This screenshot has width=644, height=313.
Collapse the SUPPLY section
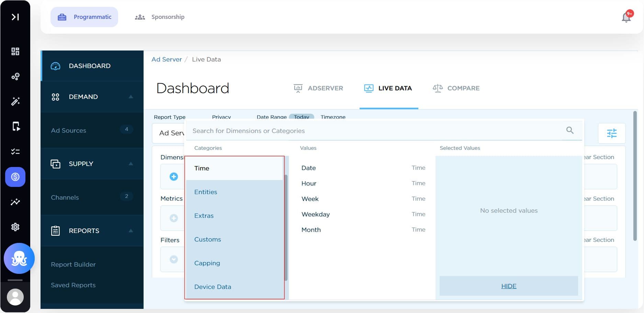click(x=92, y=164)
